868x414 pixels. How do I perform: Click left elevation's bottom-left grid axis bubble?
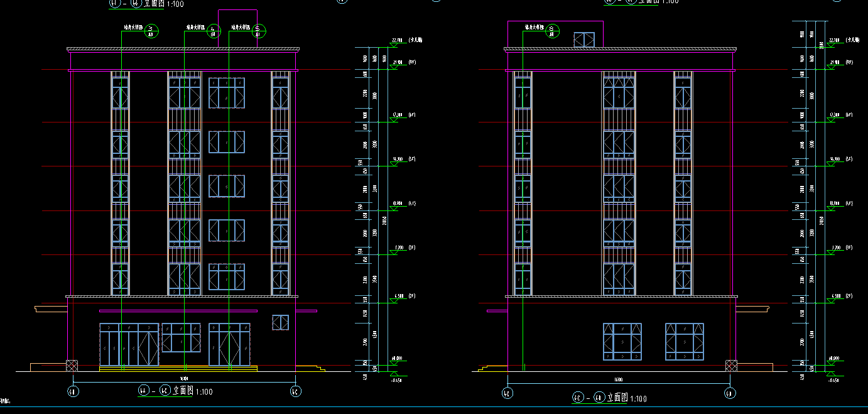pos(73,391)
